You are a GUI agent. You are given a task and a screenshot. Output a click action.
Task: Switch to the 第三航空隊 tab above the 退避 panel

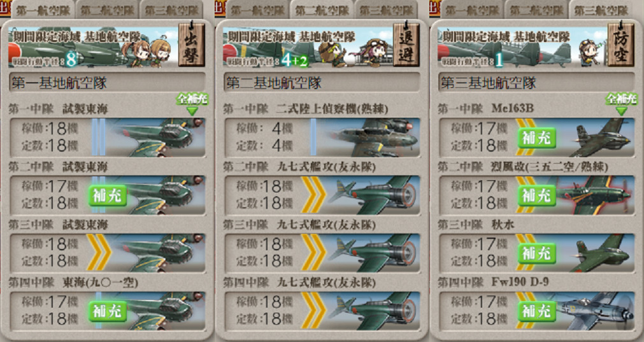point(386,10)
